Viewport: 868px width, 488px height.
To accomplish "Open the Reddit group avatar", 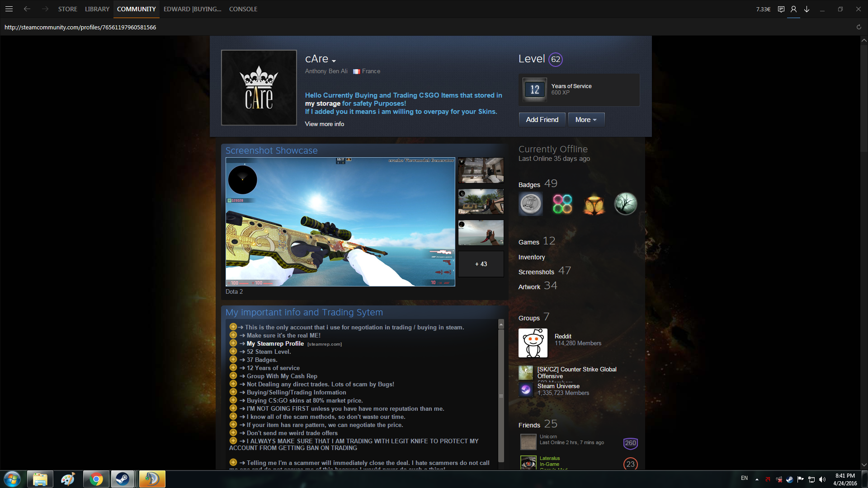I will point(533,343).
